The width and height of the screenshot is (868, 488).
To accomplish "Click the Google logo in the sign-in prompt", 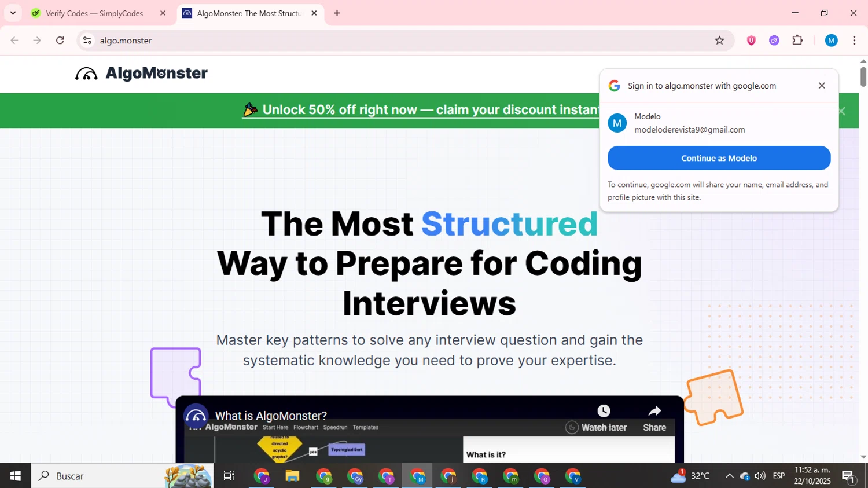I will [615, 86].
